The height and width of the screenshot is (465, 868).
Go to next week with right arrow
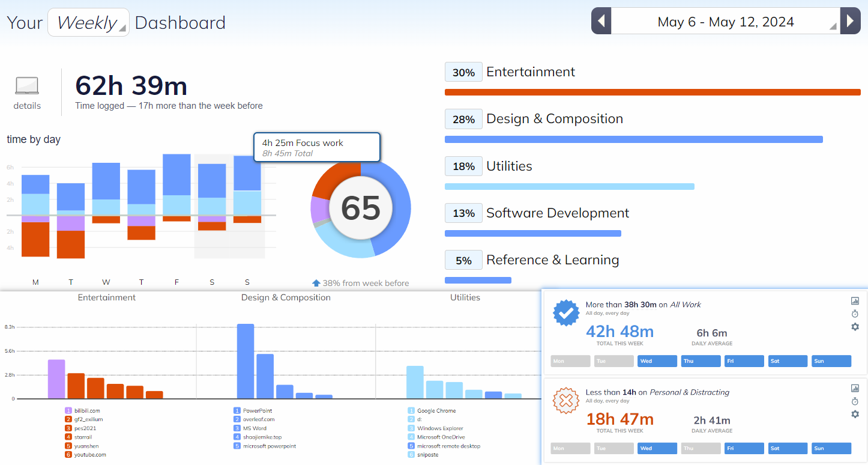pos(850,22)
